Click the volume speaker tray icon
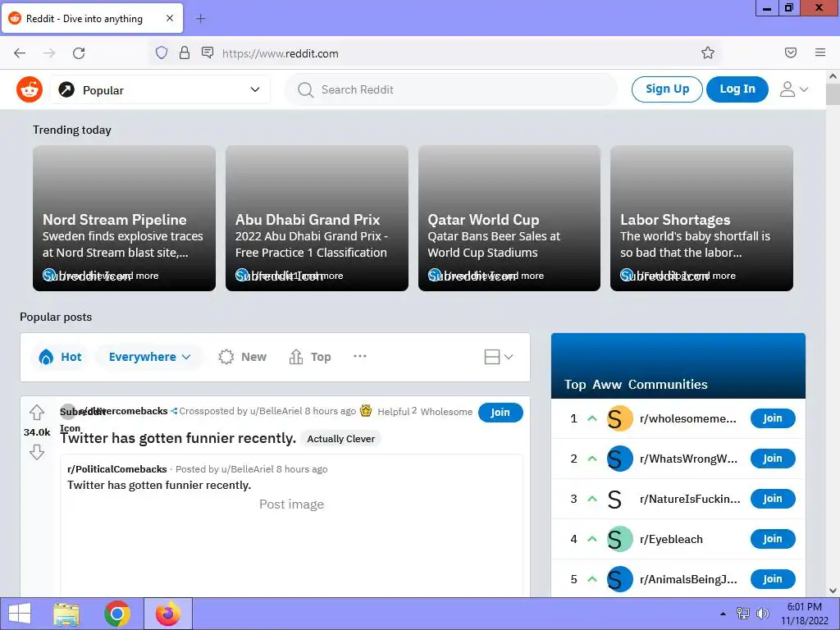Viewport: 840px width, 630px height. [762, 614]
